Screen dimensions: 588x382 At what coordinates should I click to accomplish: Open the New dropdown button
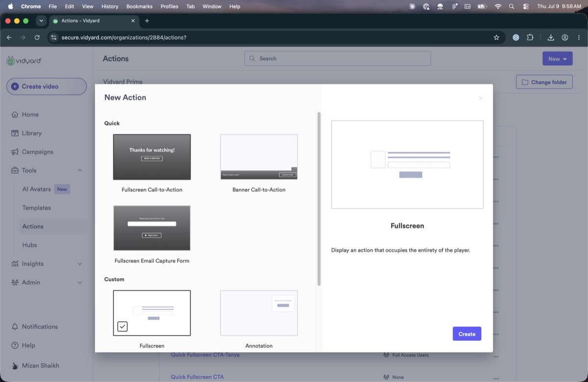(x=557, y=59)
